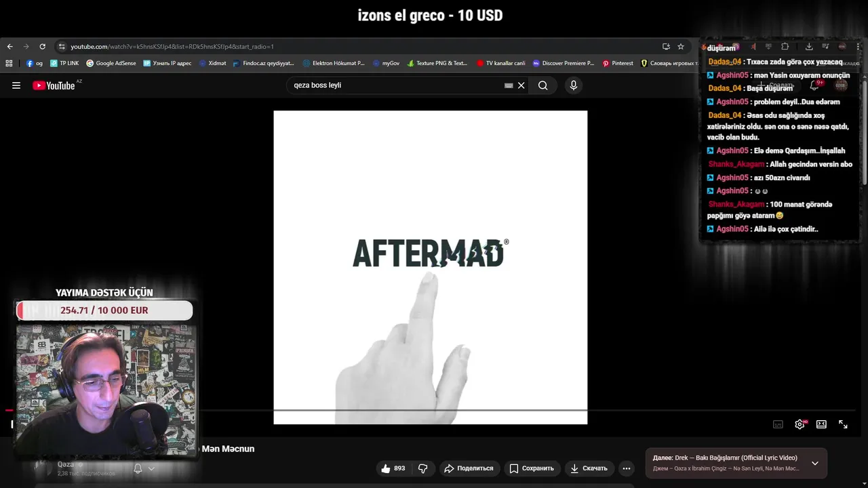Screen dimensions: 868x488
Task: Open the Findoc.az bookmark
Action: pyautogui.click(x=263, y=63)
